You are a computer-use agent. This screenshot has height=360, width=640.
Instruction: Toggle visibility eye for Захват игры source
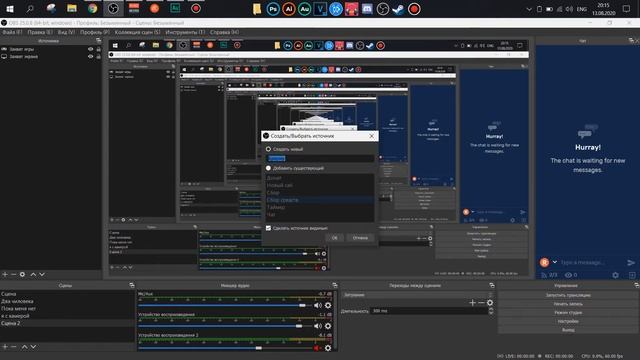tap(91, 49)
